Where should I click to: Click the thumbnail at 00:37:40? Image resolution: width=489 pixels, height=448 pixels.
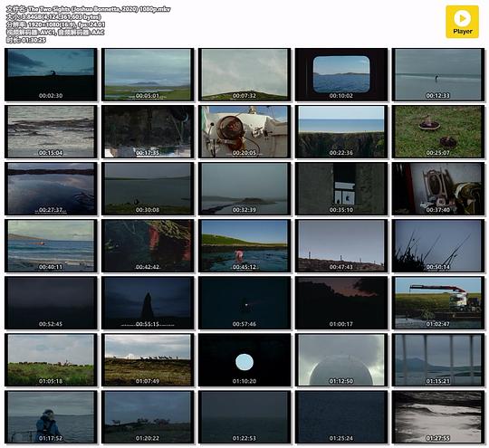pos(438,188)
